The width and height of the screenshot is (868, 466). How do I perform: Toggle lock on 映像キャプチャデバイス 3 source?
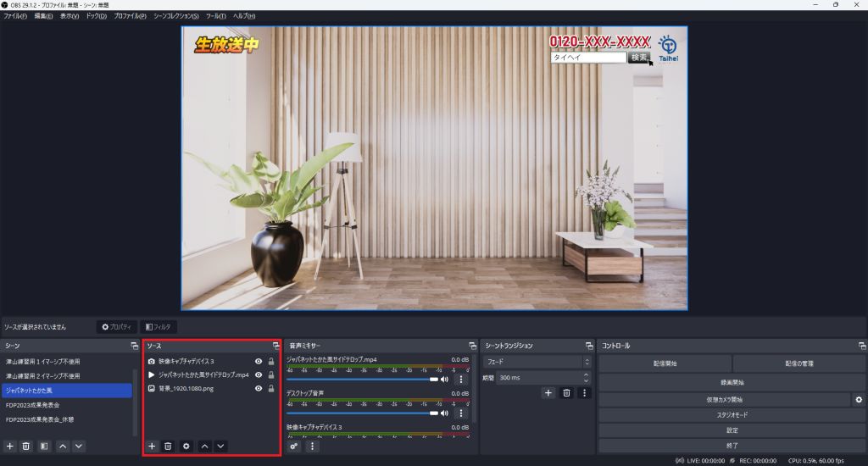pos(271,362)
